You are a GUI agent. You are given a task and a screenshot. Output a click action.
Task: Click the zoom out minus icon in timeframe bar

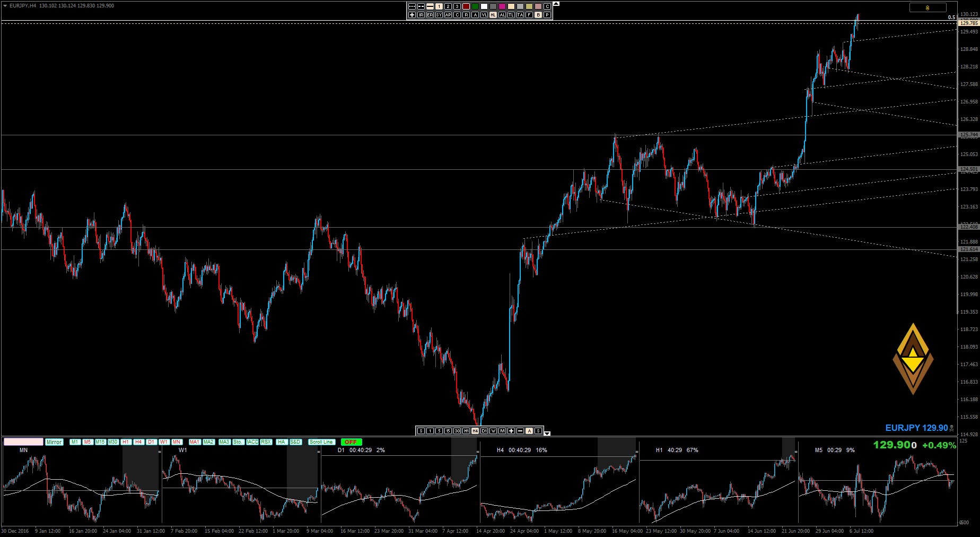tap(520, 431)
